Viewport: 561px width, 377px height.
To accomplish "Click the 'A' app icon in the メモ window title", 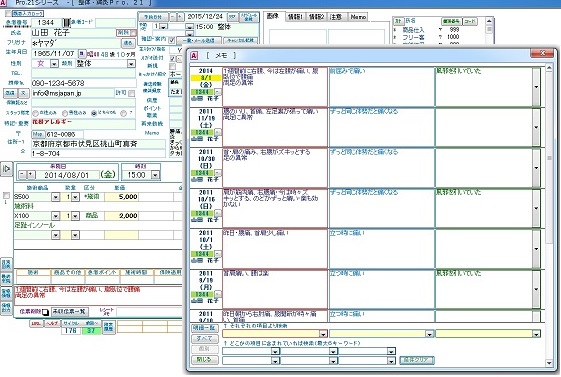I will pos(194,55).
